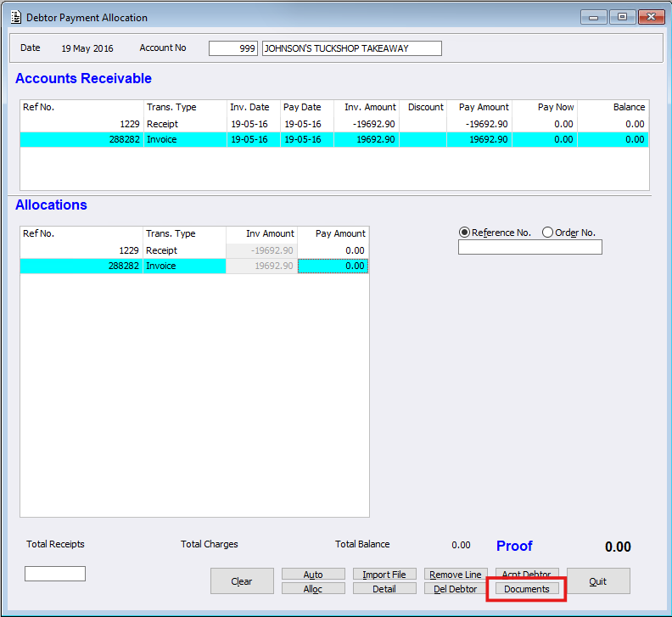The width and height of the screenshot is (672, 617).
Task: Click the JOHNSON'S TUCKSHOP TAKEAWAY name field
Action: point(352,48)
